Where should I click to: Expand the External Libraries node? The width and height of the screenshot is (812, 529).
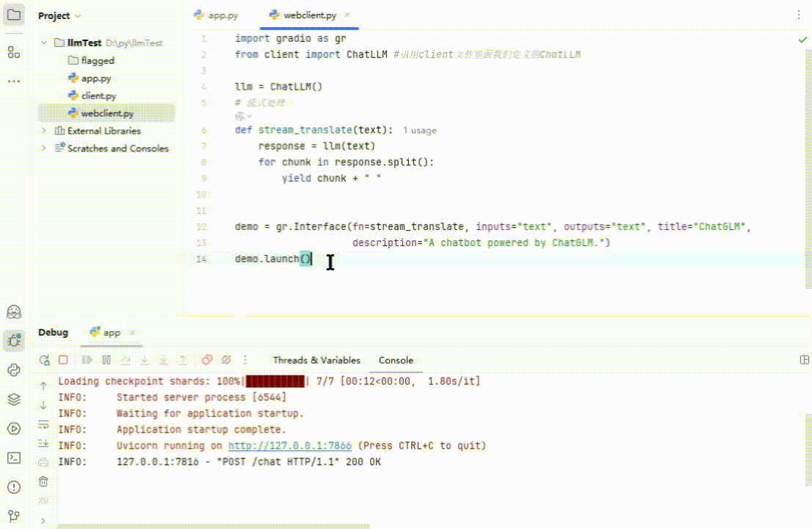pyautogui.click(x=44, y=131)
